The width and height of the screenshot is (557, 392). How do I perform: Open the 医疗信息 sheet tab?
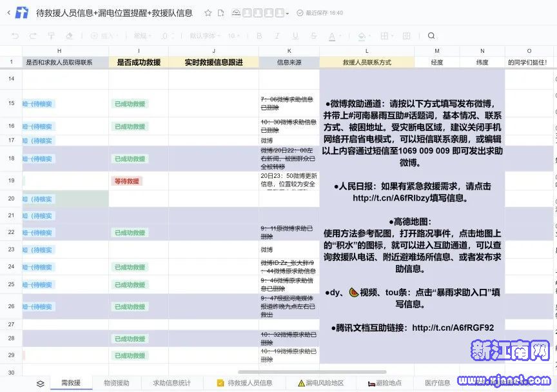tap(438, 383)
